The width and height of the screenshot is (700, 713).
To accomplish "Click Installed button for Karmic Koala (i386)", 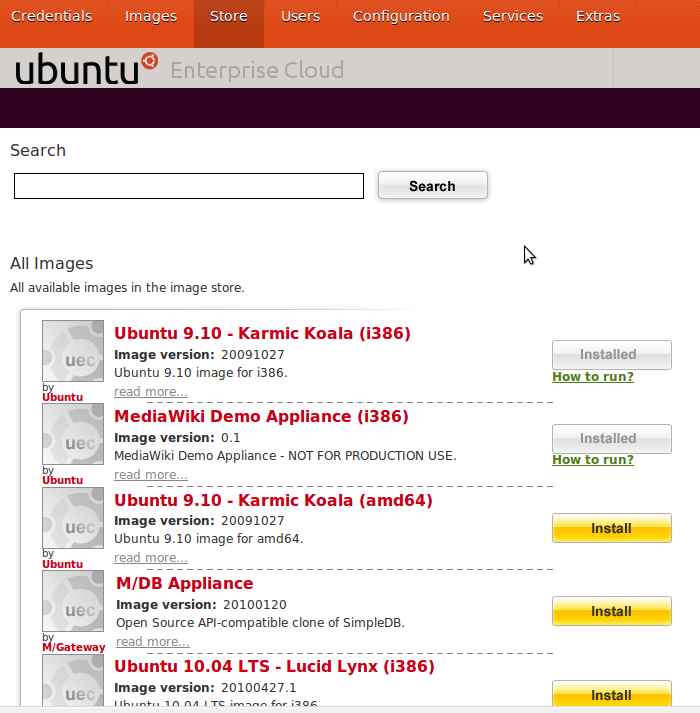I will pos(612,355).
